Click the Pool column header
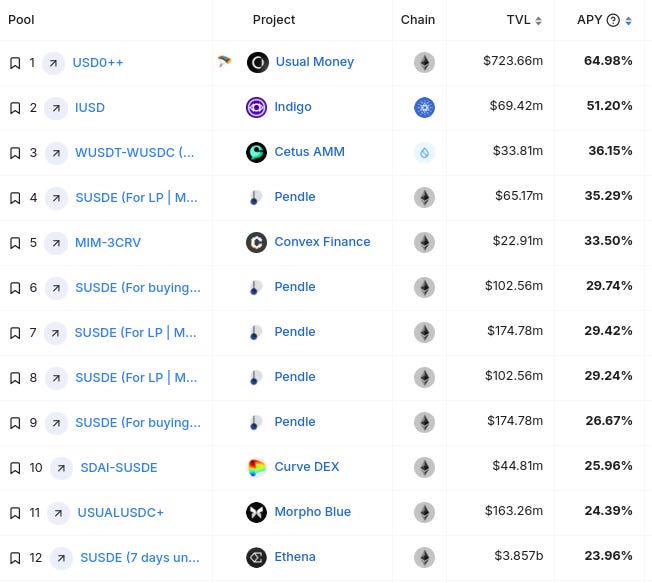This screenshot has width=652, height=583. 21,20
